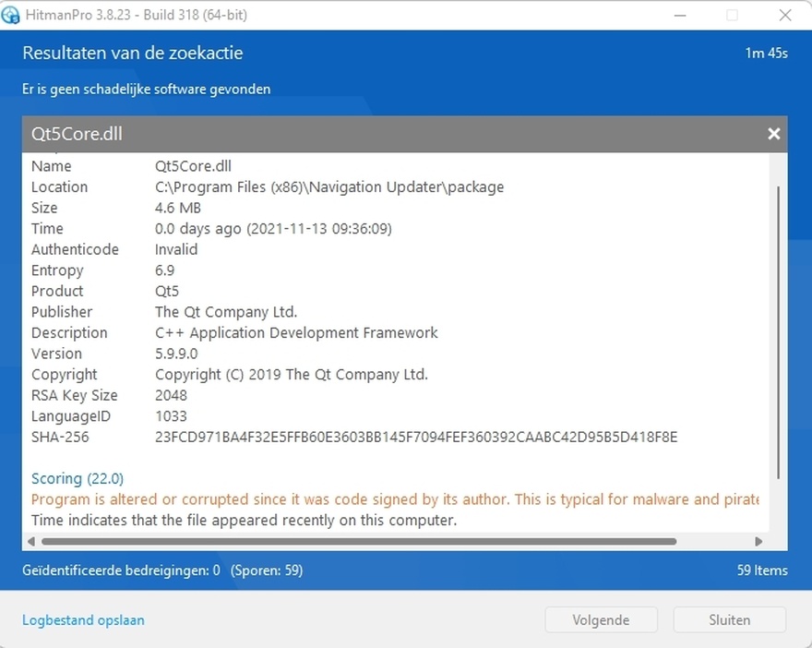Click the Publisher value The Qt Company Ltd.

(x=226, y=312)
